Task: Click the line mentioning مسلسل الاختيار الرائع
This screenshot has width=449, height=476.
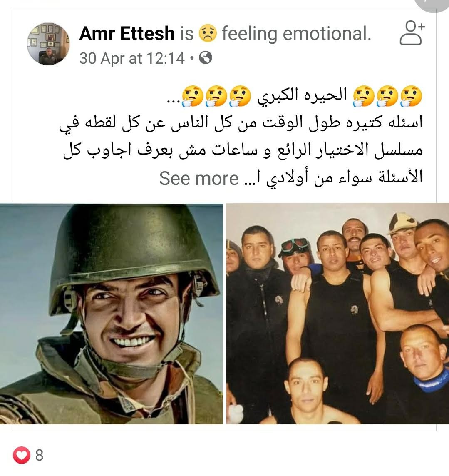Action: pos(243,151)
